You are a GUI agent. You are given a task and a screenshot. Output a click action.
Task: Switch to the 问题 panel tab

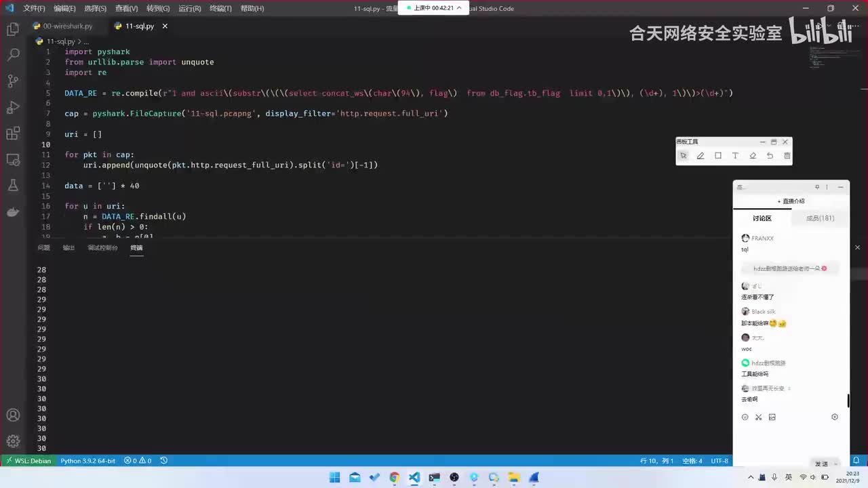44,248
